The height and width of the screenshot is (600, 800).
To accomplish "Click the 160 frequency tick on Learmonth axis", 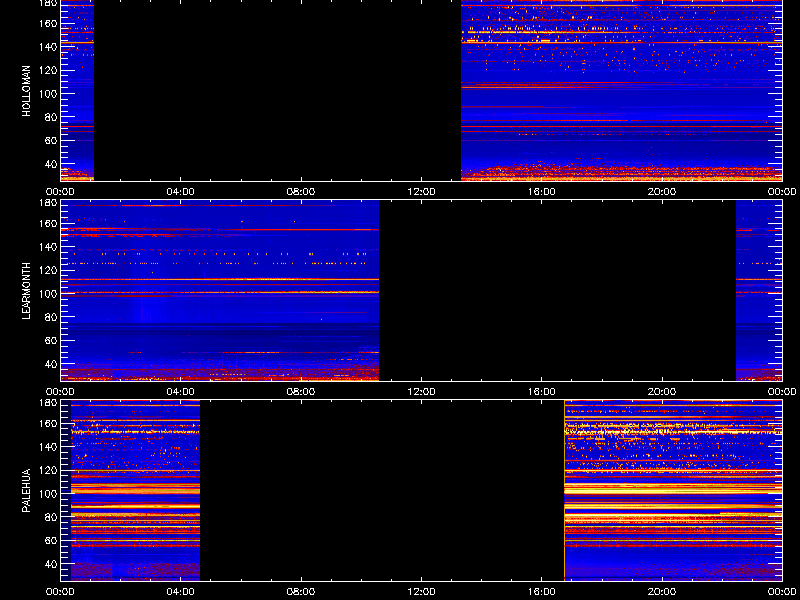I will [49, 223].
